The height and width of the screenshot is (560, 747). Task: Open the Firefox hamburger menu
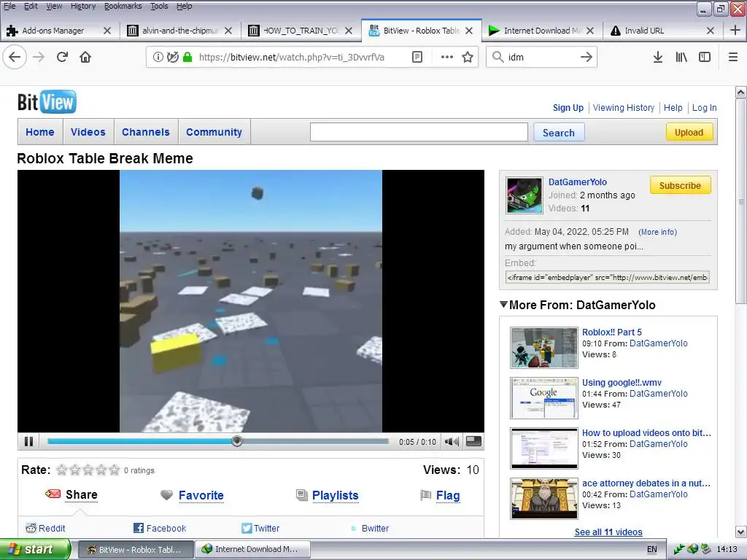coord(733,57)
